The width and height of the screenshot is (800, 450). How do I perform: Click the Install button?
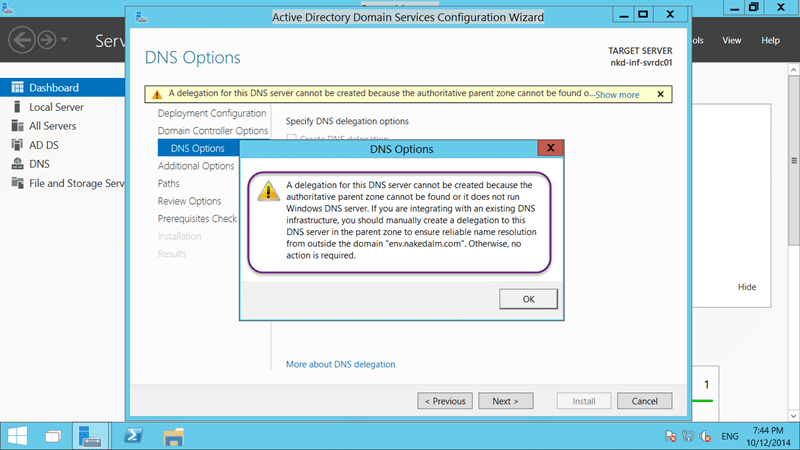click(584, 401)
